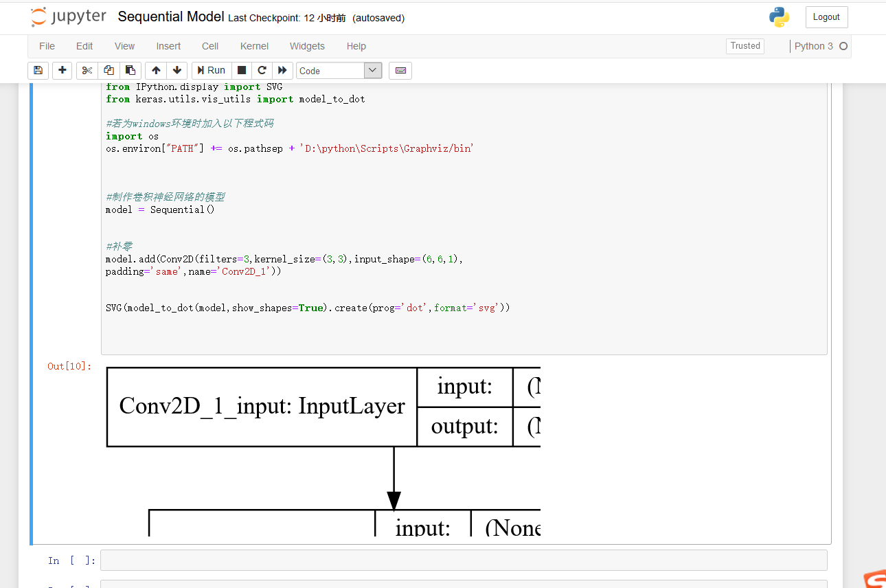Click the Trusted notebook button
Screen dimensions: 886x588
745,46
